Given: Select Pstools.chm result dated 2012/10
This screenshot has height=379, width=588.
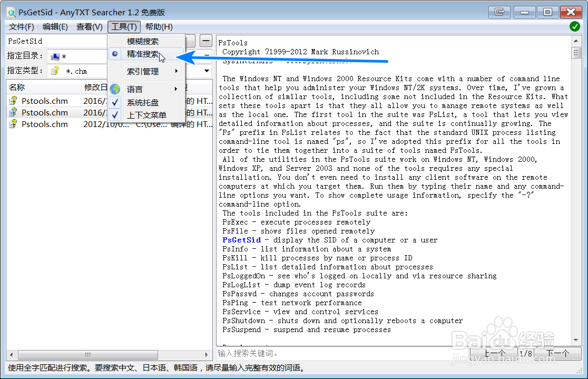Looking at the screenshot, I should point(110,124).
